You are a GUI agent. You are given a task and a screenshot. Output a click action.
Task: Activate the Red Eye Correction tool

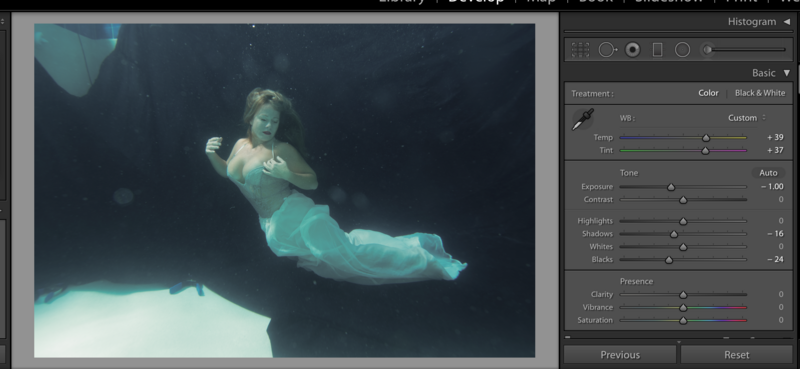pyautogui.click(x=633, y=50)
